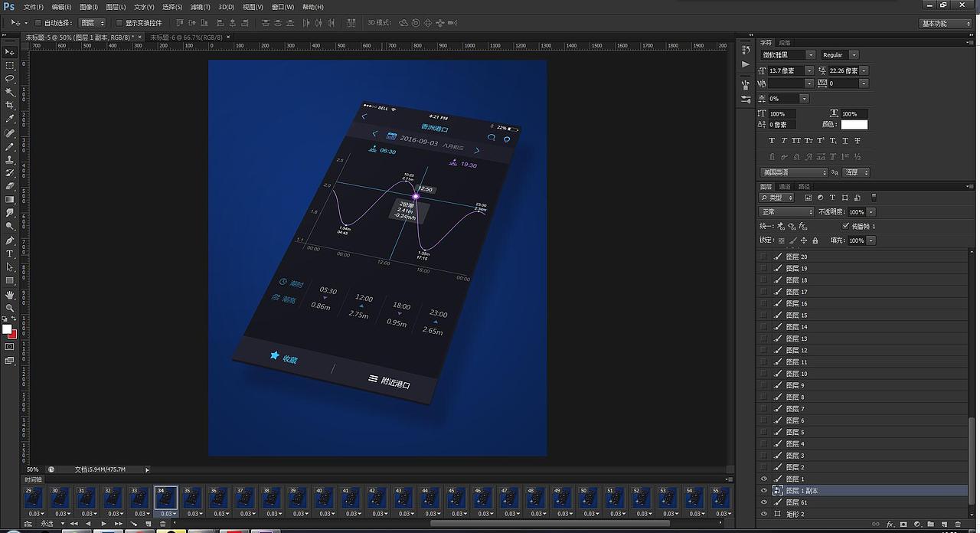980x533 pixels.
Task: Apply Strikethrough text style icon
Action: tap(857, 141)
